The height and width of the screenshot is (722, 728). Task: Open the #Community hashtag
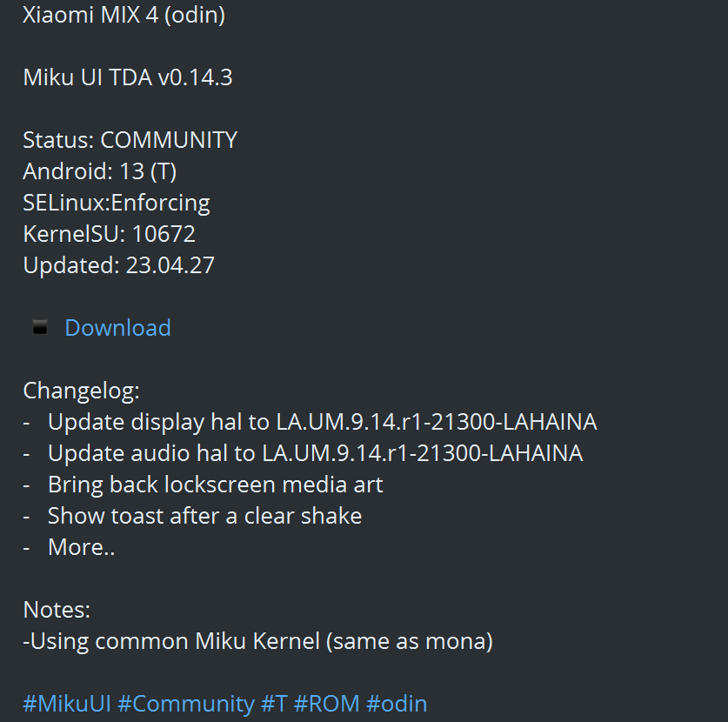(x=186, y=704)
